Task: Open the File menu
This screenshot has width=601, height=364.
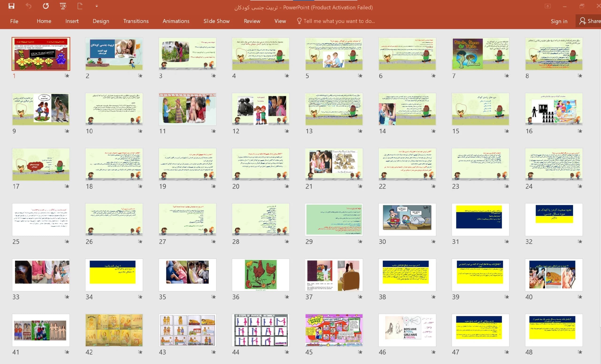Action: point(14,21)
